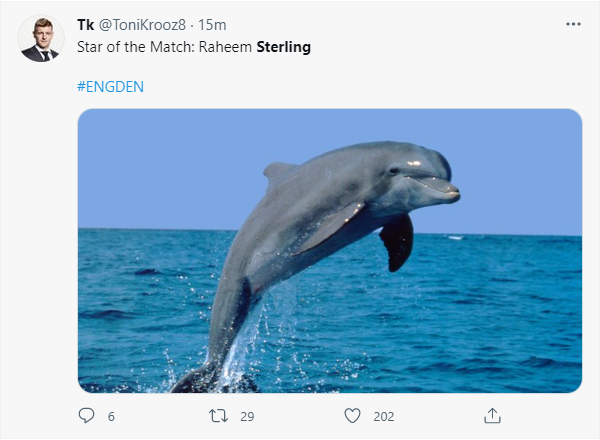Retweet the post using the arrows icon

coord(218,416)
